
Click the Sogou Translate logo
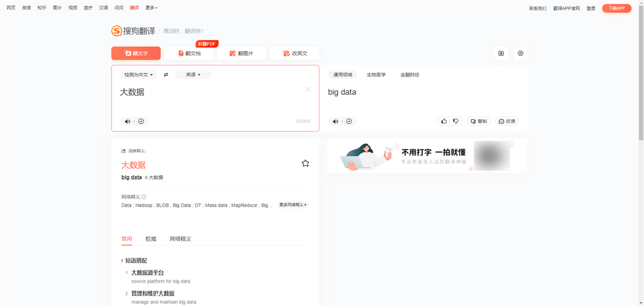(x=134, y=31)
